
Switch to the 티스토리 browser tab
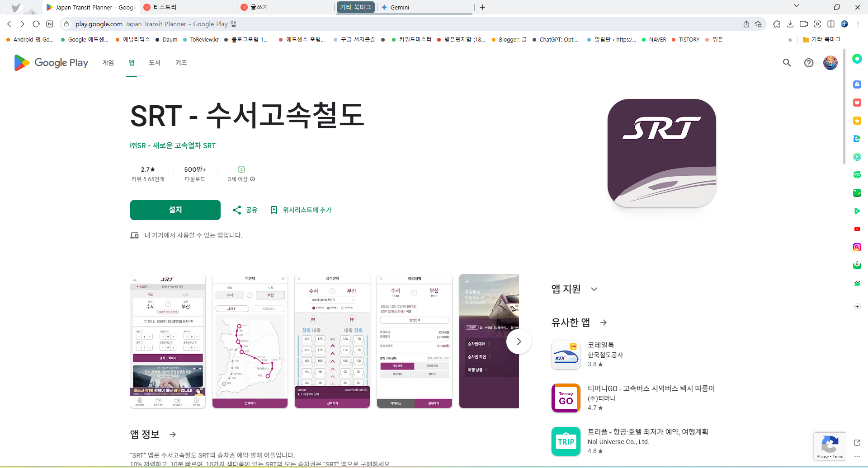click(188, 7)
